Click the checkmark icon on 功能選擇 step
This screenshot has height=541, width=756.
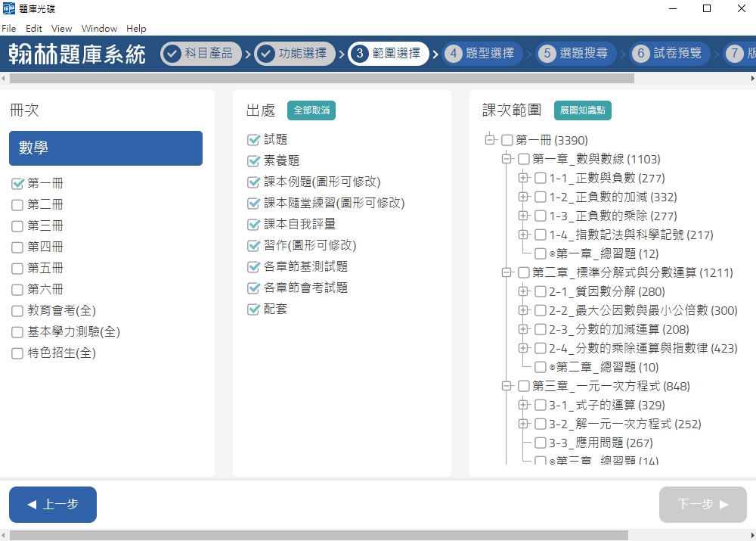[x=265, y=54]
